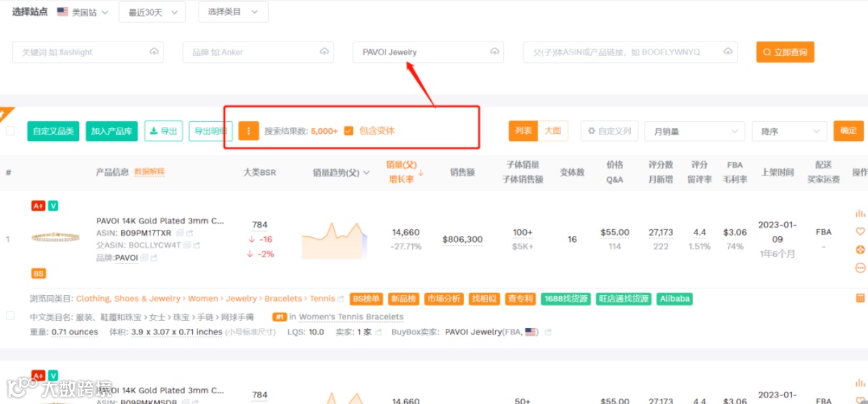
Task: Click 新品榜 tag button
Action: (404, 299)
